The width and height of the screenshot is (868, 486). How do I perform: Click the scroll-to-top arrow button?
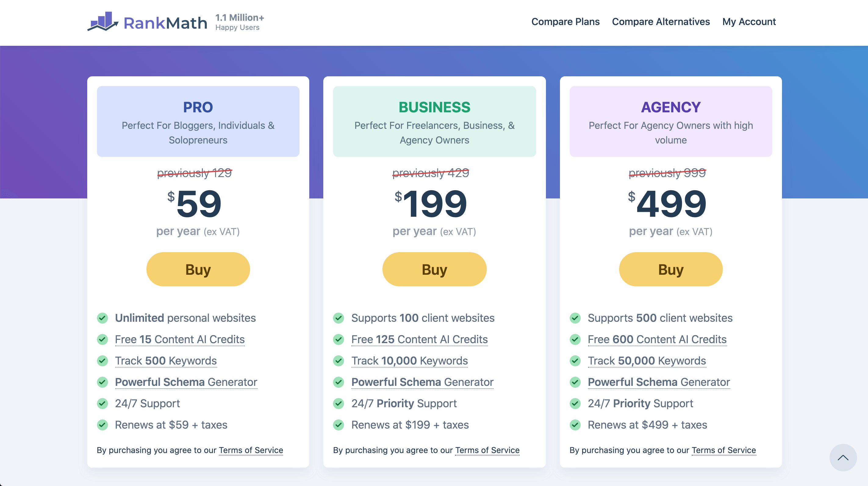coord(843,457)
